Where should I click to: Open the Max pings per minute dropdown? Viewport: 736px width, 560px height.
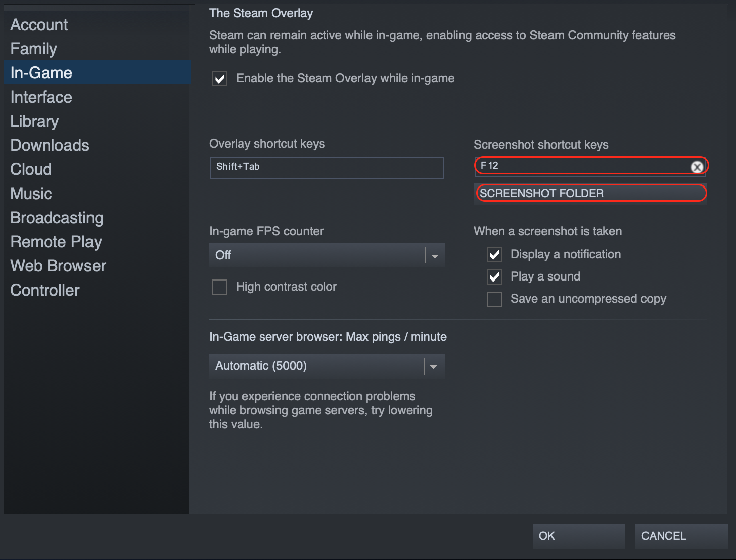pos(327,366)
